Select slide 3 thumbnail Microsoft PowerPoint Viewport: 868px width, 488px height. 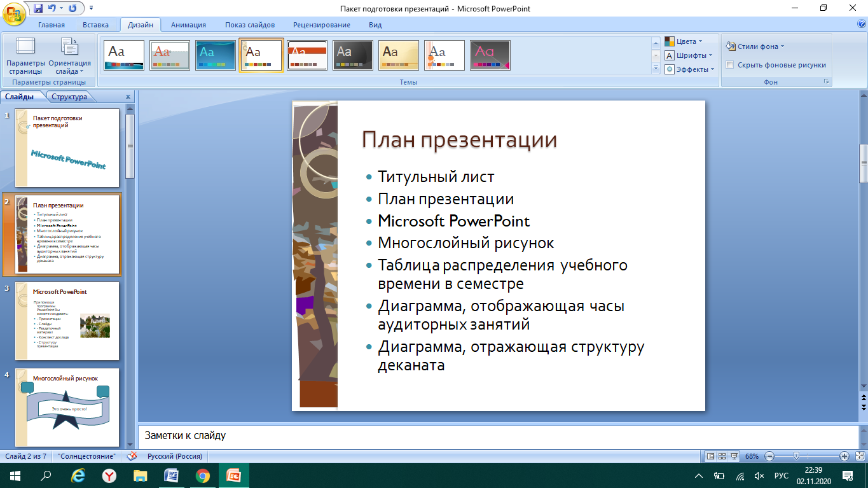coord(67,321)
